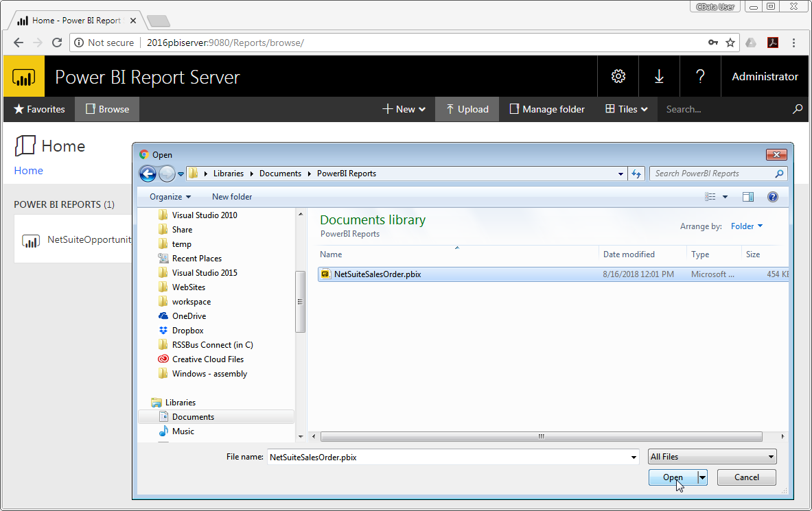The height and width of the screenshot is (511, 812).
Task: Open the Organize menu
Action: 170,197
